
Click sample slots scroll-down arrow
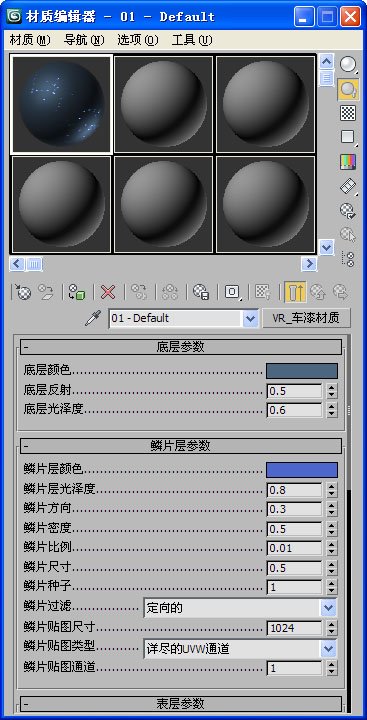click(x=327, y=248)
